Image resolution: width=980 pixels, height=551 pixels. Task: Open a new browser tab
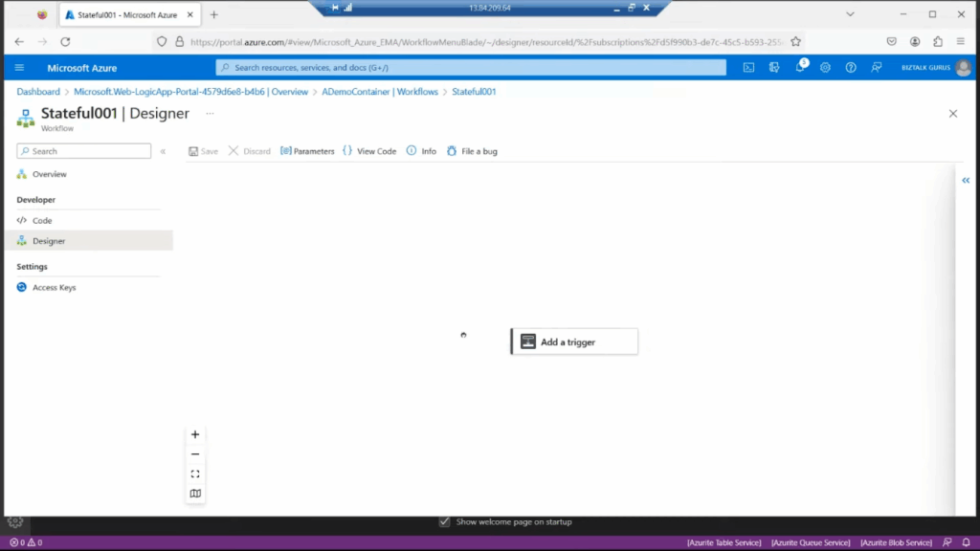214,14
